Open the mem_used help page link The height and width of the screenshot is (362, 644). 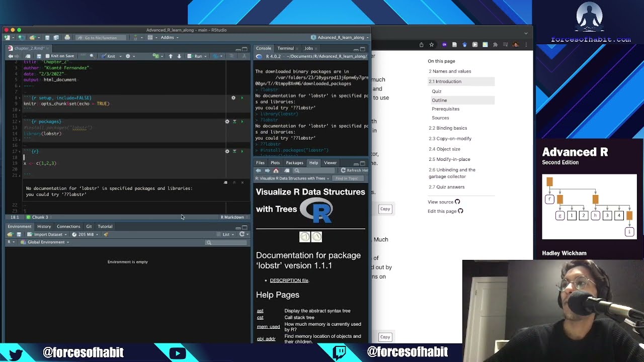coord(268,327)
